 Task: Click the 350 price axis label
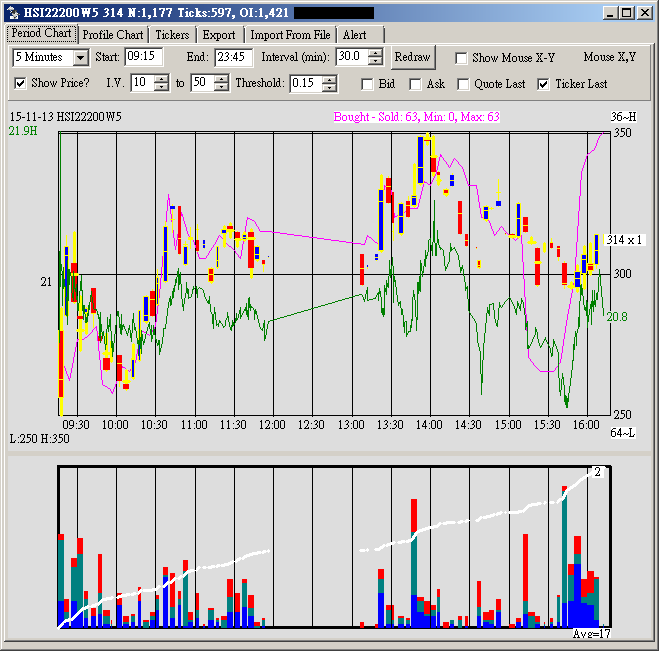coord(622,133)
